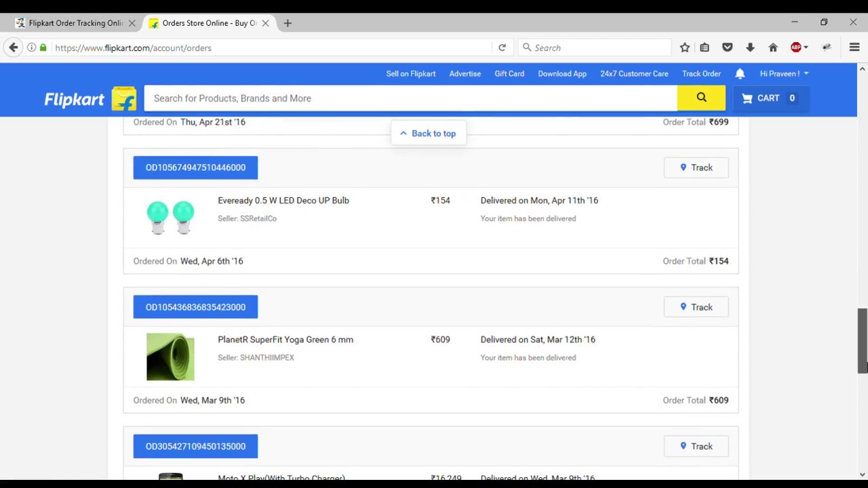The image size is (868, 488).
Task: Select the Orders Store Online tab
Action: coord(208,23)
